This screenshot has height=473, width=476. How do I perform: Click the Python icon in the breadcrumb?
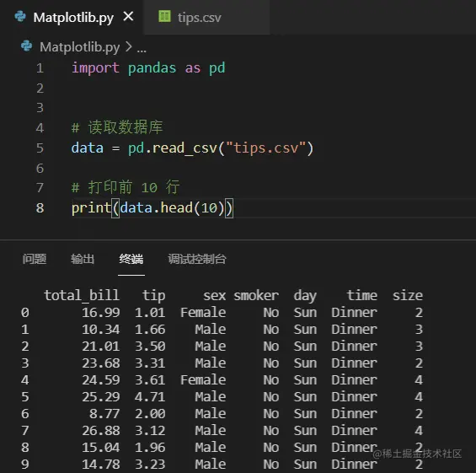pos(27,46)
